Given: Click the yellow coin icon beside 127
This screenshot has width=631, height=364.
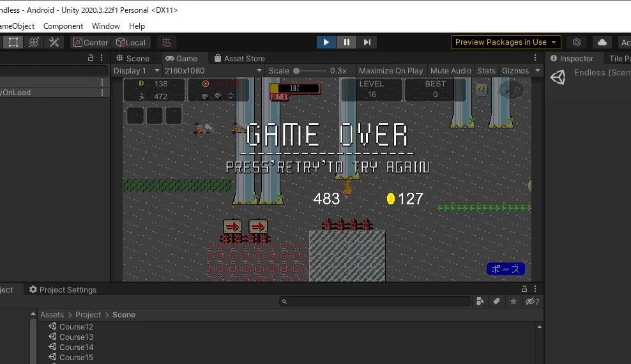Looking at the screenshot, I should (390, 199).
